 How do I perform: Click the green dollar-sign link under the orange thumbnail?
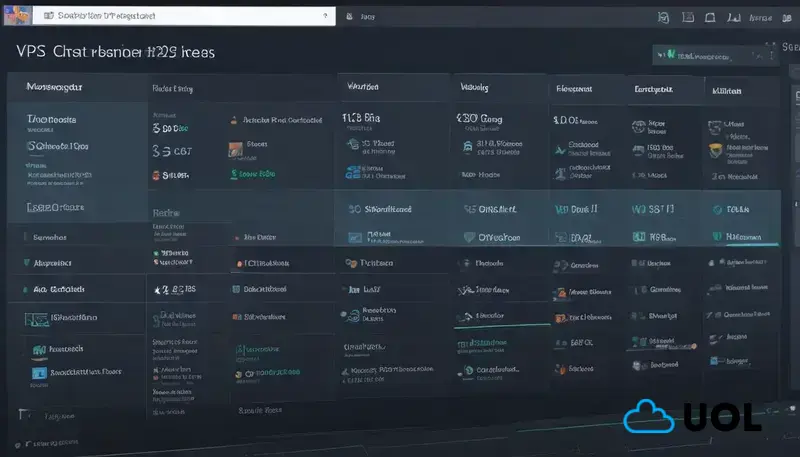coord(253,174)
